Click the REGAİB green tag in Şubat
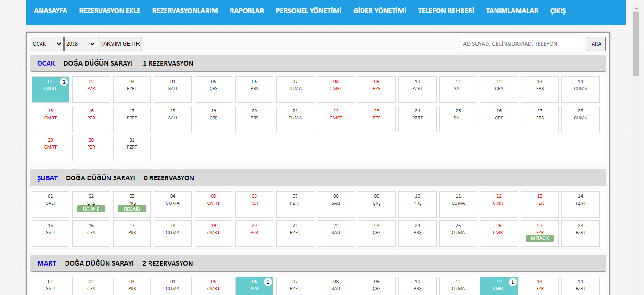 pos(132,209)
